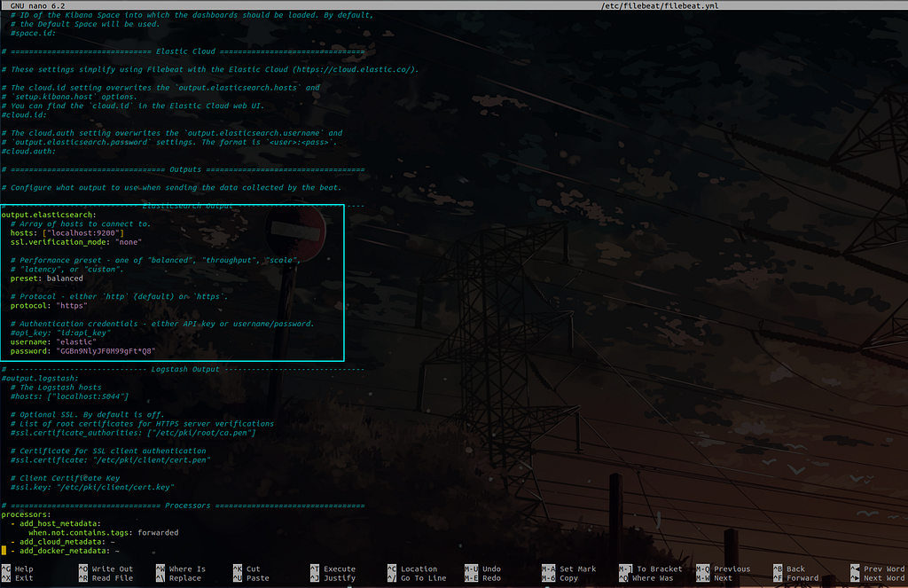
Task: Click the 'Optional SSL. By default is off.' comment
Action: [88, 415]
